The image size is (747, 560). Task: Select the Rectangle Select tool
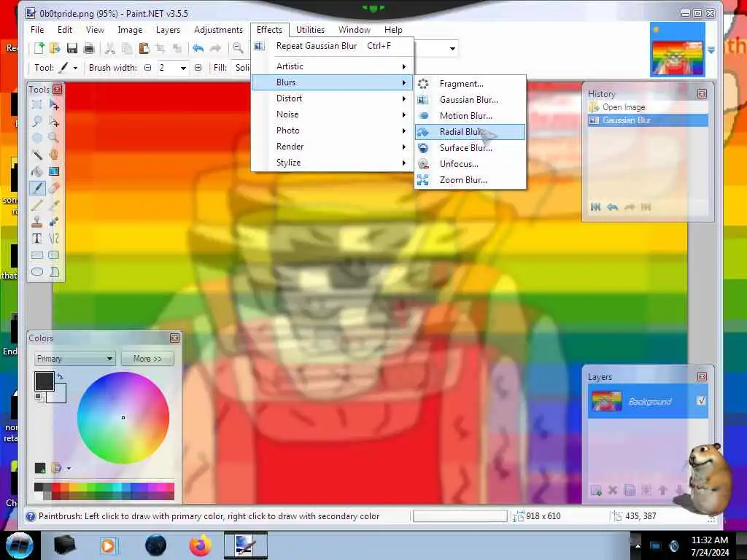pos(36,104)
